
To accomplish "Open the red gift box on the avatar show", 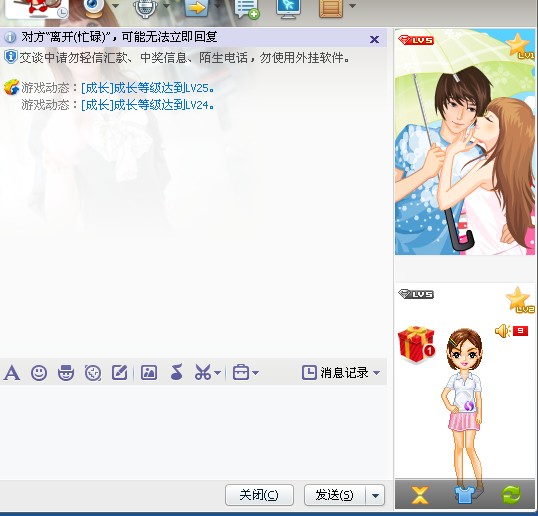I will pyautogui.click(x=416, y=344).
